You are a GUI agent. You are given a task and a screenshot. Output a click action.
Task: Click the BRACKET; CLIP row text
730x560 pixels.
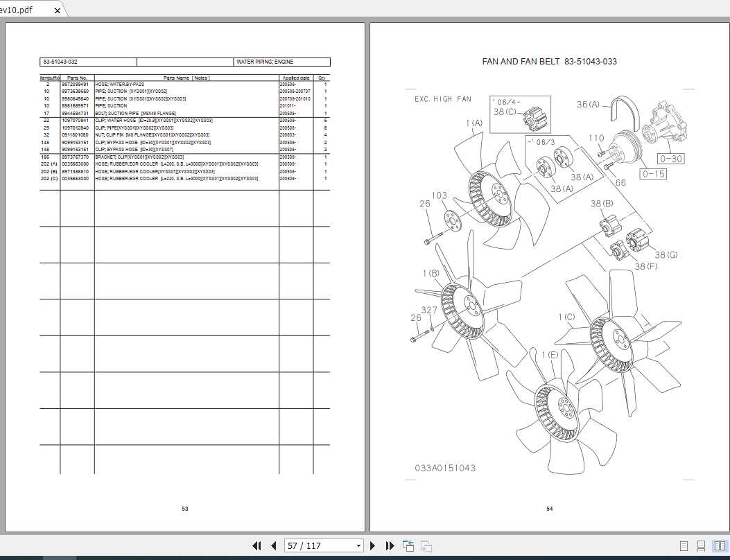point(139,157)
